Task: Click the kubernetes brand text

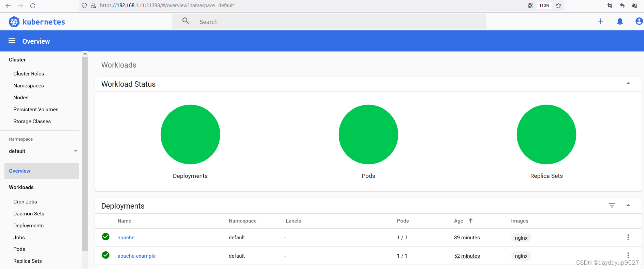Action: pyautogui.click(x=44, y=22)
